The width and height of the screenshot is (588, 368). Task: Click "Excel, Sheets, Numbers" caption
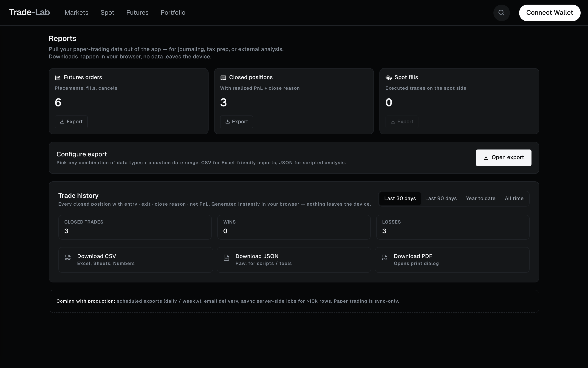[x=106, y=264]
